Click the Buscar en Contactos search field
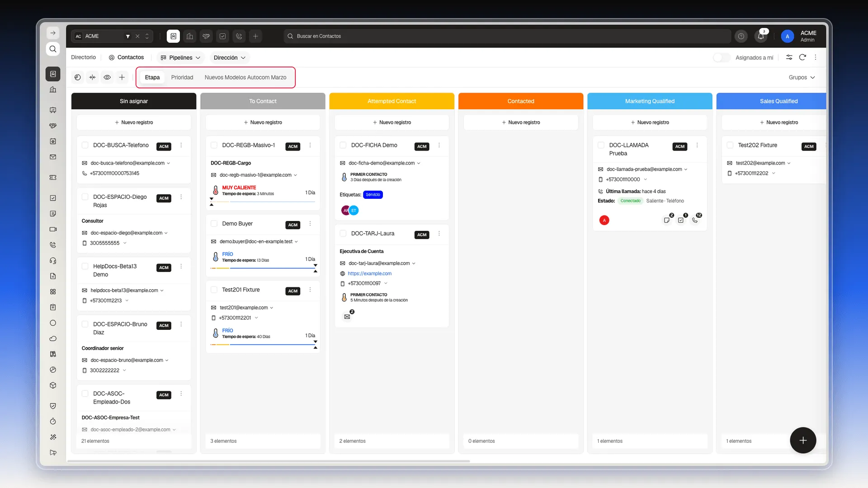This screenshot has height=488, width=868. [507, 36]
